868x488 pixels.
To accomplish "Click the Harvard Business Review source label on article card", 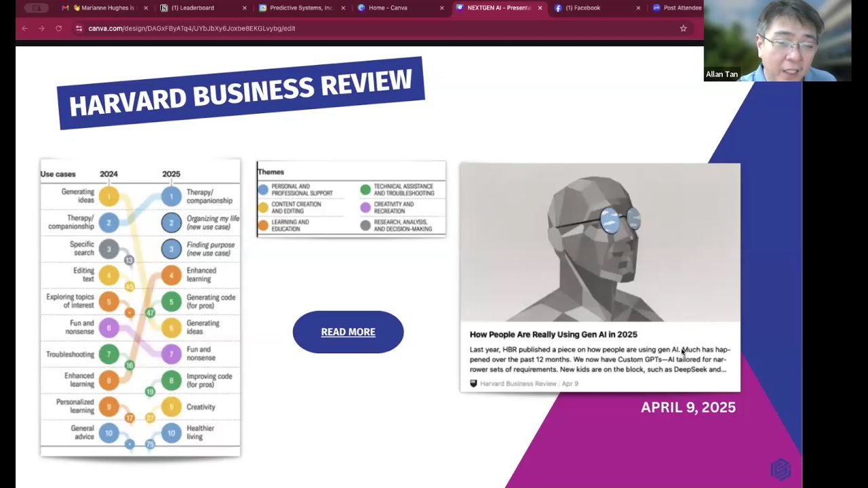I will point(518,384).
